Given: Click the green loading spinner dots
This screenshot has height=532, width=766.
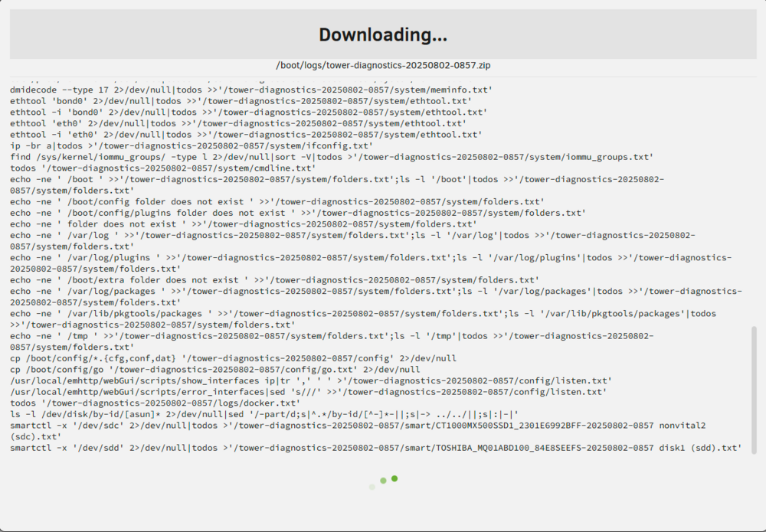Looking at the screenshot, I should 384,482.
